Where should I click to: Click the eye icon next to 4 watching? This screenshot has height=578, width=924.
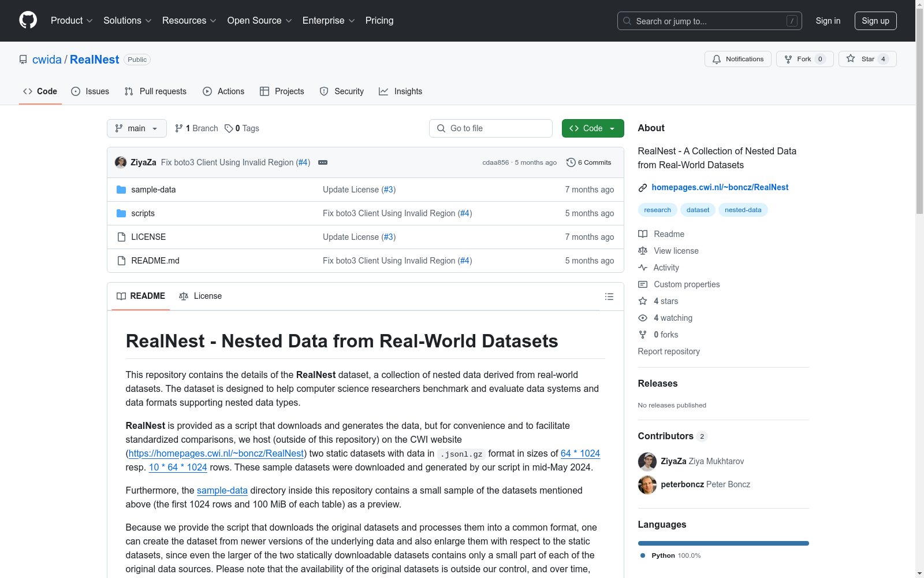(x=643, y=318)
